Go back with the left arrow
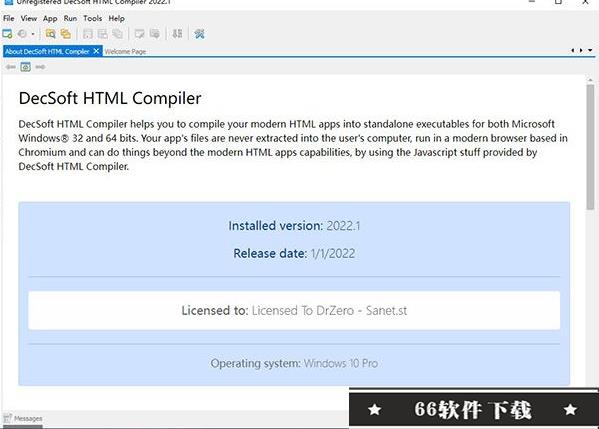The image size is (599, 429). point(11,67)
